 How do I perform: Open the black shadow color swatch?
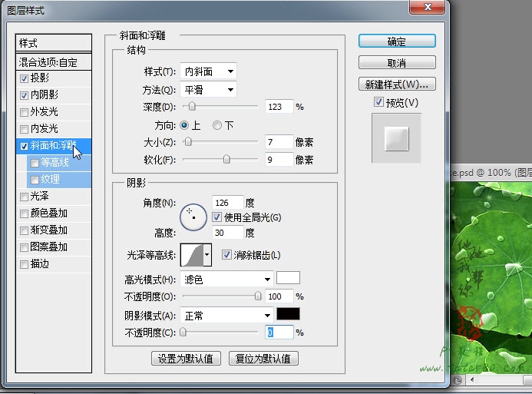pos(288,314)
